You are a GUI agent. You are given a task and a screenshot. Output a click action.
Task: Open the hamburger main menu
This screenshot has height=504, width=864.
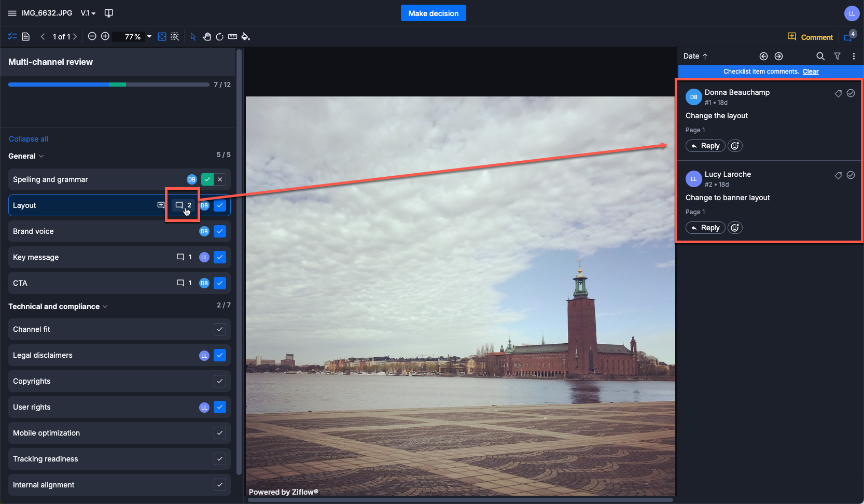(x=12, y=13)
